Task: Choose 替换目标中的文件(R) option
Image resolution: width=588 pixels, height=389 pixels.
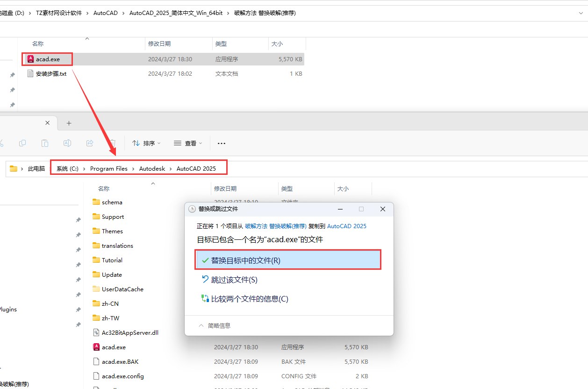Action: [x=288, y=260]
